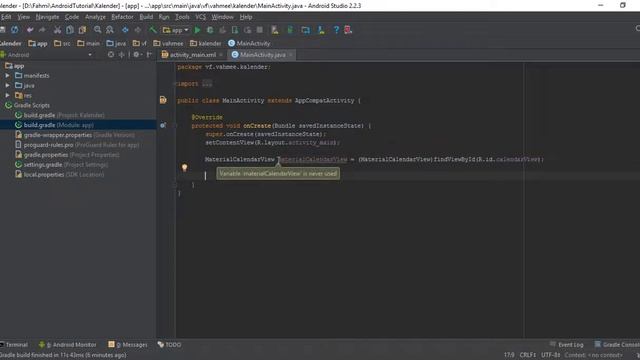
Task: Click the red icon after Help
Action: [x=348, y=30]
